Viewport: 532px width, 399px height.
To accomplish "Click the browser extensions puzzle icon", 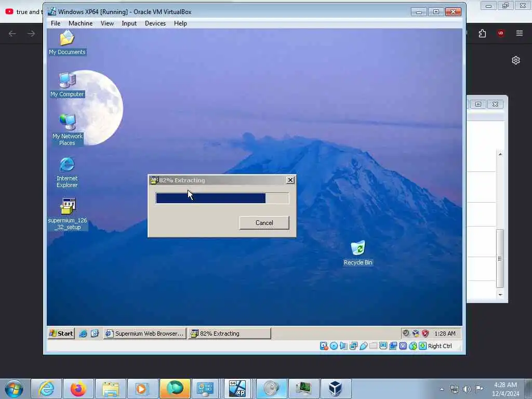I will (x=482, y=33).
